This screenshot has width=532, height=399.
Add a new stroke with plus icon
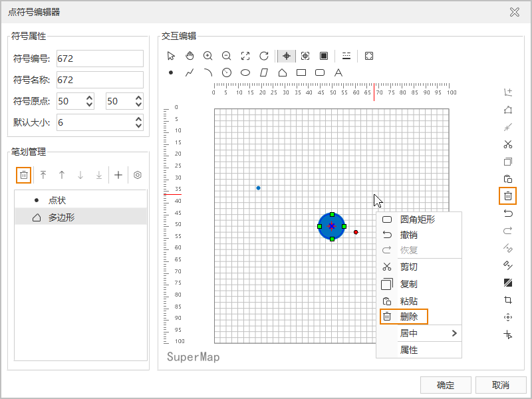(118, 175)
